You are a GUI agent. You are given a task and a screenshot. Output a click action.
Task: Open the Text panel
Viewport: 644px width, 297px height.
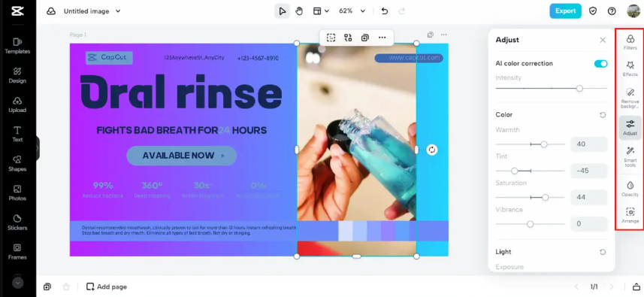point(17,134)
